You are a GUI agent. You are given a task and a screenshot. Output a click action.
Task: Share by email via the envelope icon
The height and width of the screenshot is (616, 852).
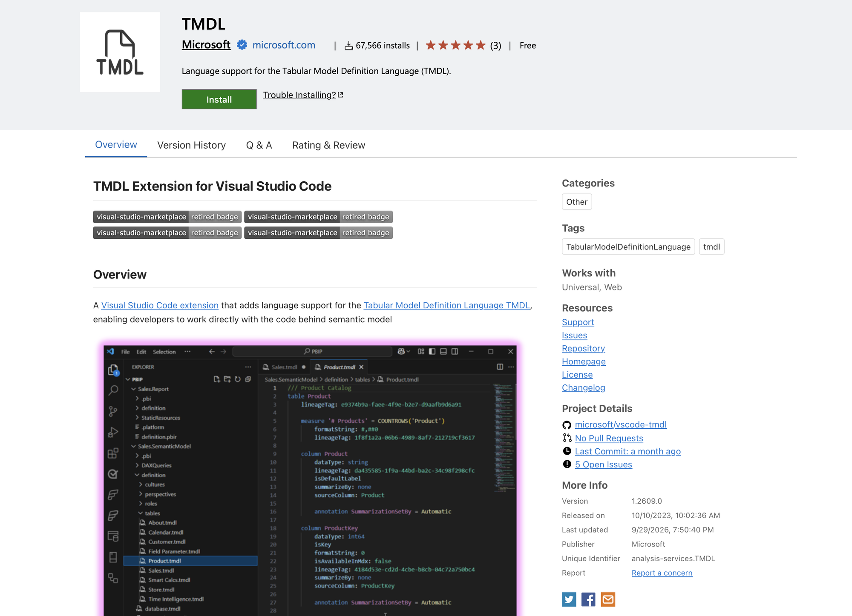[608, 599]
